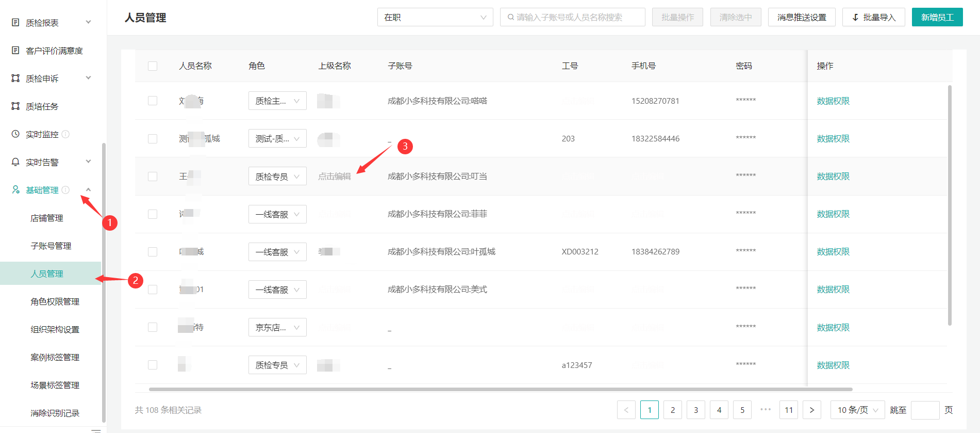Click 数据权限 link in 叶孤城 row
This screenshot has height=433, width=980.
click(833, 252)
